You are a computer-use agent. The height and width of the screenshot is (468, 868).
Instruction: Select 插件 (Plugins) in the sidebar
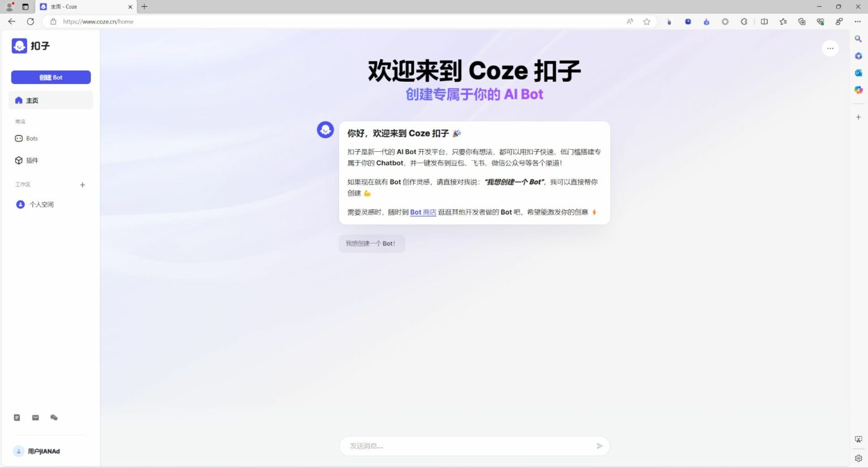click(x=32, y=160)
